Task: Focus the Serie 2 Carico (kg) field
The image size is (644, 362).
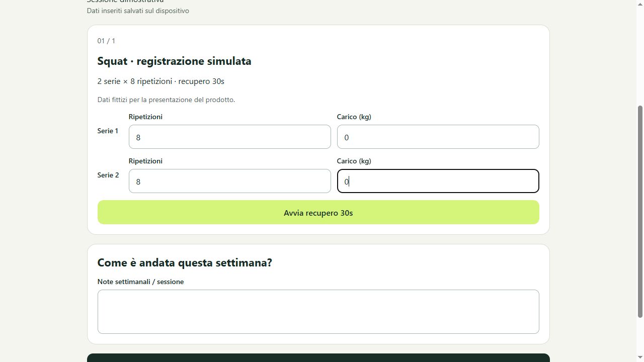Action: coord(438,181)
